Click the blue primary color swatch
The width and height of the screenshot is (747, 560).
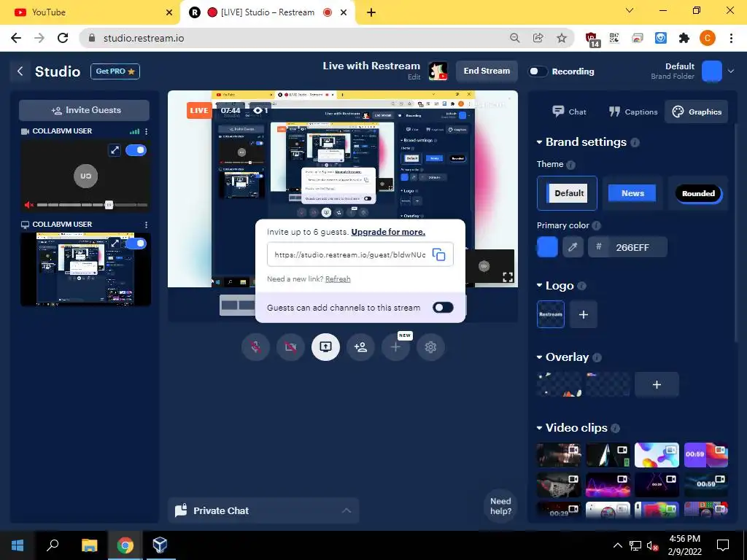point(547,247)
